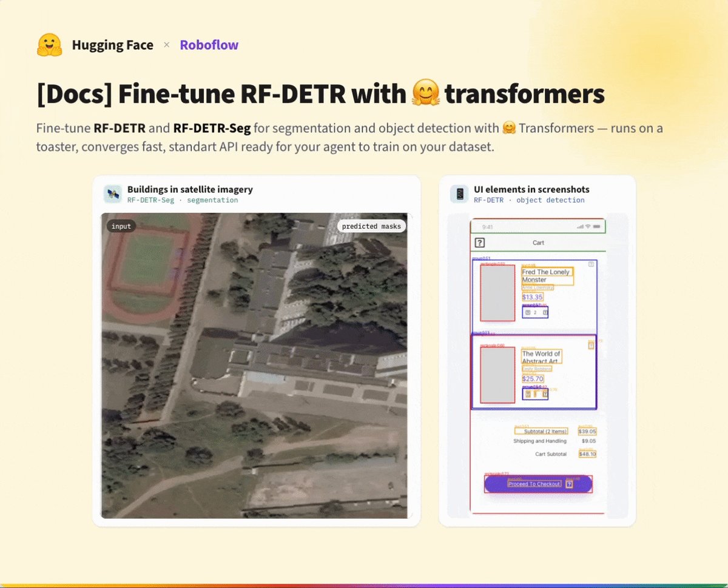
Task: Click the Hugging Face emoji logo
Action: 50,45
